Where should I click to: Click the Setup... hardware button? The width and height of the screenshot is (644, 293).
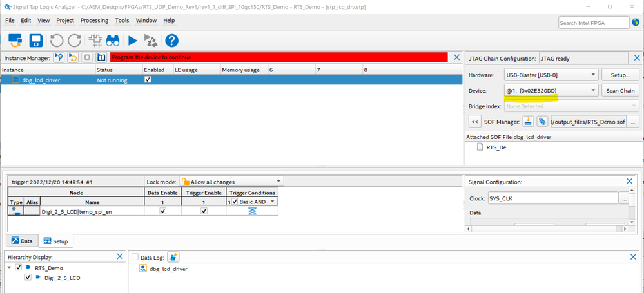[x=620, y=75]
